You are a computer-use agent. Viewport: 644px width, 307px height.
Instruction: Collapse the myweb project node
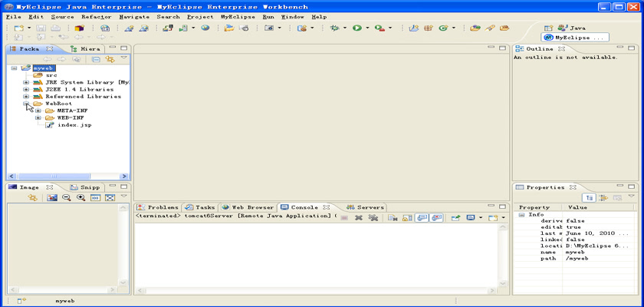click(x=15, y=68)
